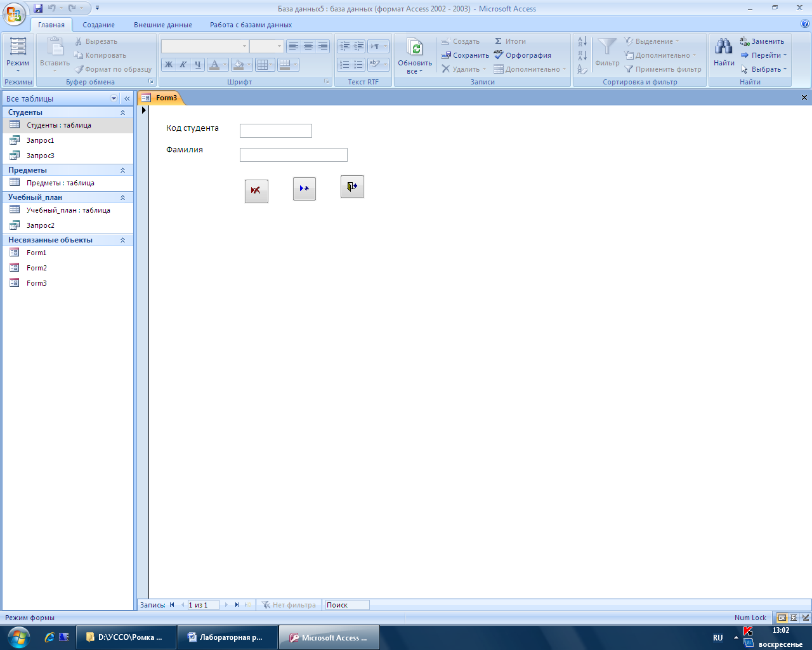Image resolution: width=812 pixels, height=650 pixels.
Task: Collapse the Несвязанные объекты group
Action: click(x=122, y=240)
